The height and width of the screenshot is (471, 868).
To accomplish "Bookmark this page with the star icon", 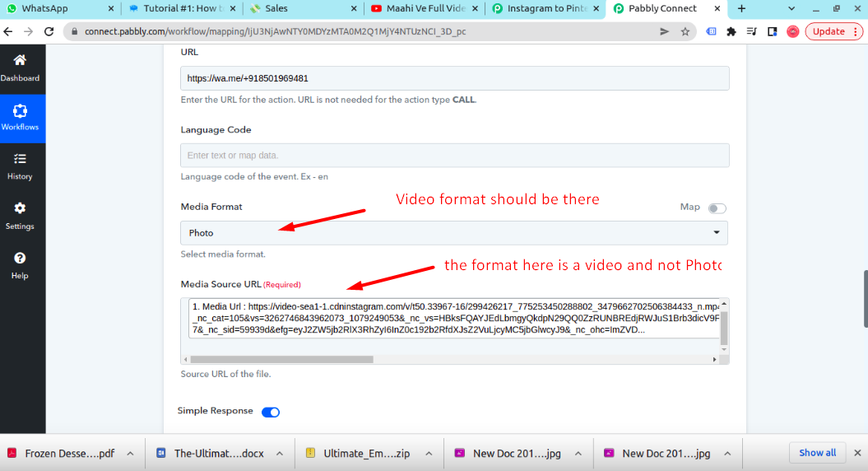I will 685,31.
